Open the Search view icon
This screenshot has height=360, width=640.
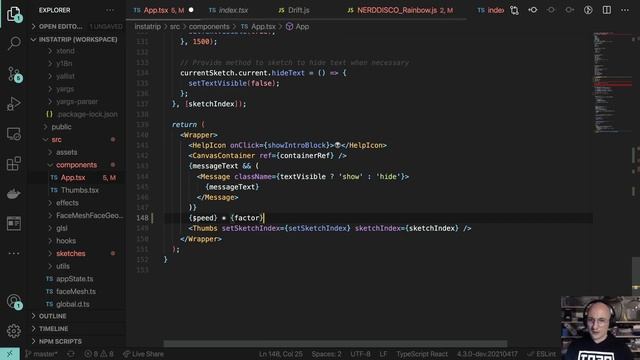(x=14, y=43)
